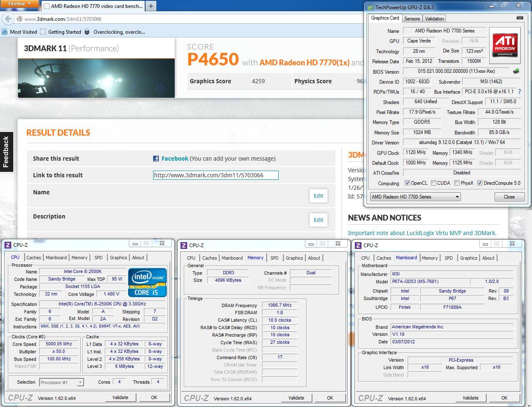This screenshot has width=532, height=407.
Task: Click the Edit button for the Description row
Action: tap(319, 220)
